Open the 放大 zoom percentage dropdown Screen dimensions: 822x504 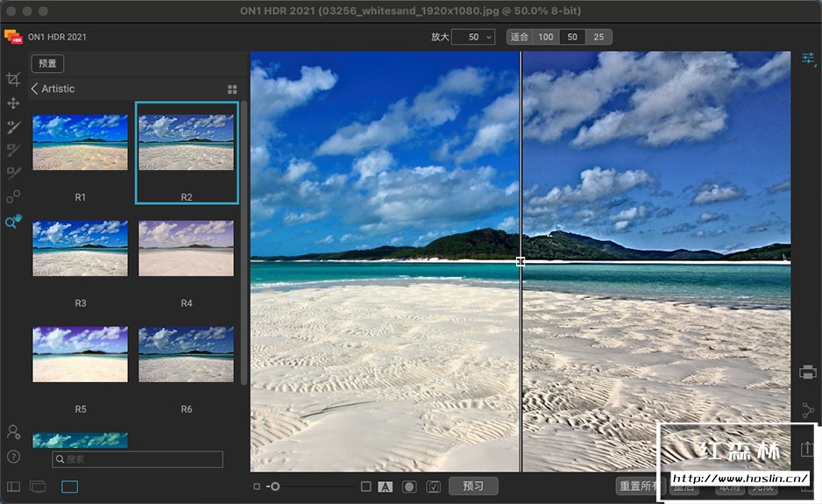click(x=473, y=37)
